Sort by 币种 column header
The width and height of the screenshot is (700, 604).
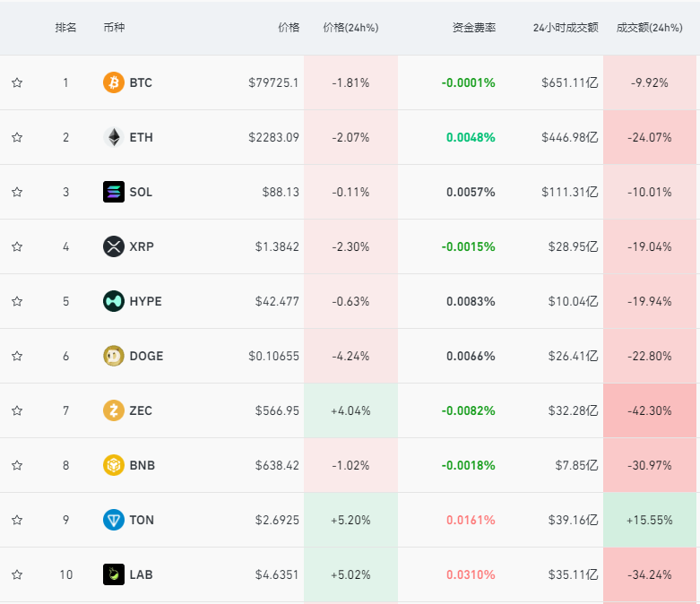[114, 28]
